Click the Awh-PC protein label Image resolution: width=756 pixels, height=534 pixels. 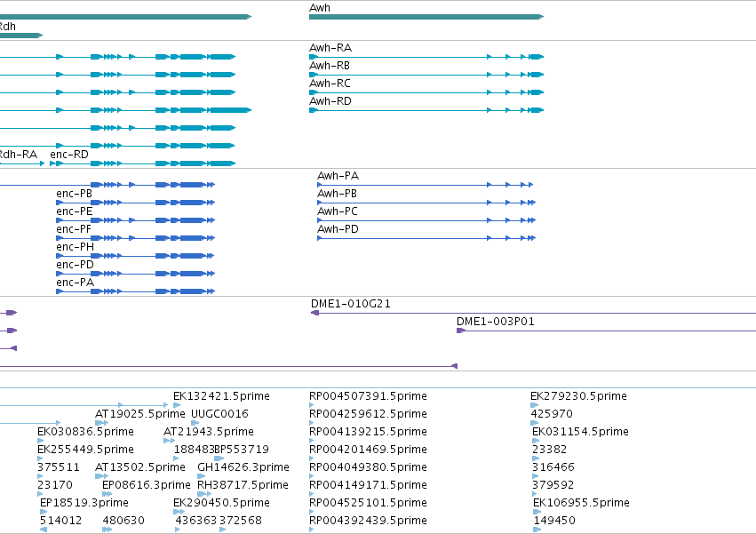point(338,211)
